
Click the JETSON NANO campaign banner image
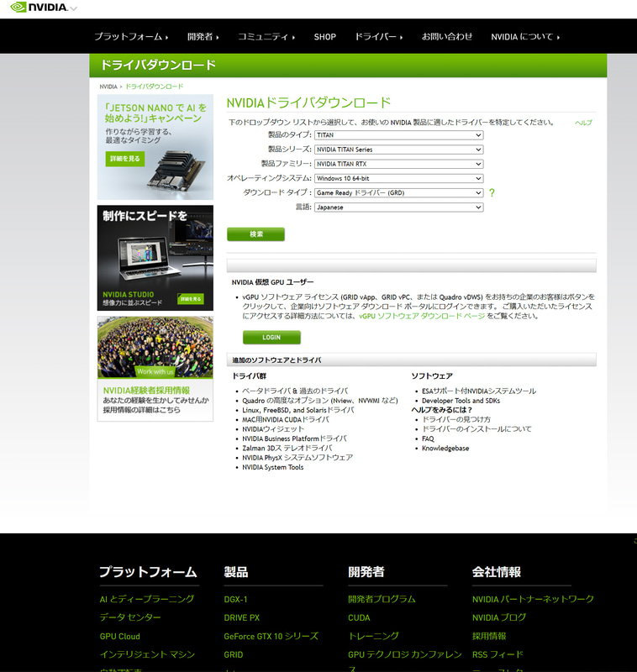coord(155,147)
